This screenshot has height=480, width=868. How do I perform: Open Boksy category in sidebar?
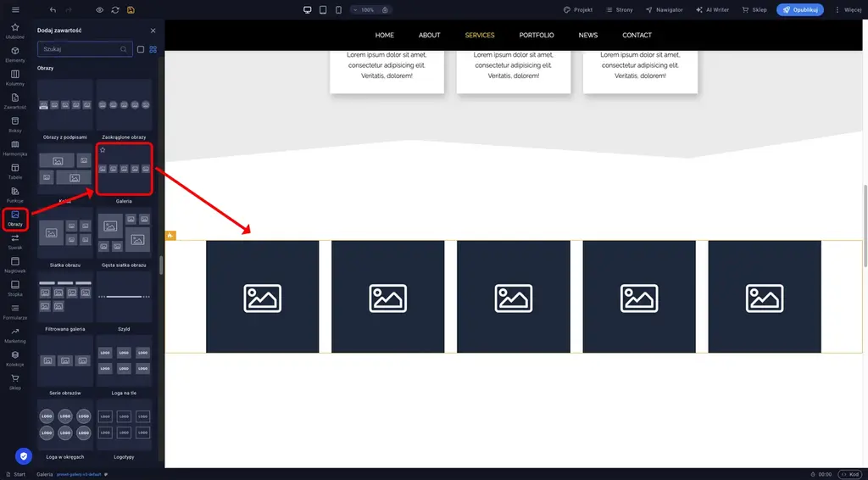[15, 125]
